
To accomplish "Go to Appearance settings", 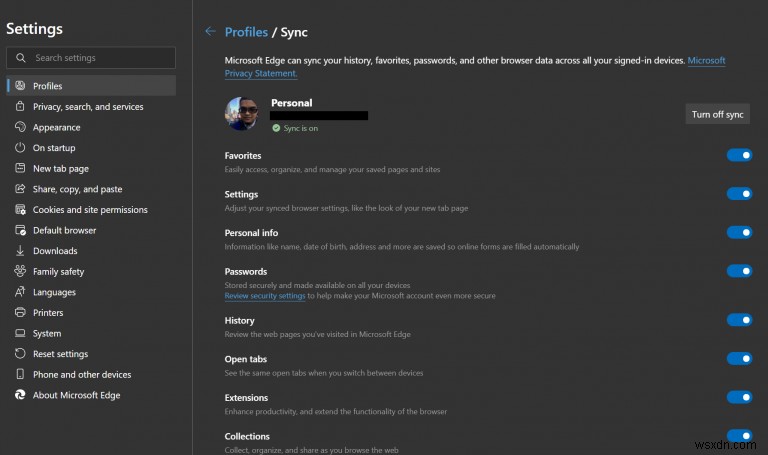I will pyautogui.click(x=91, y=127).
